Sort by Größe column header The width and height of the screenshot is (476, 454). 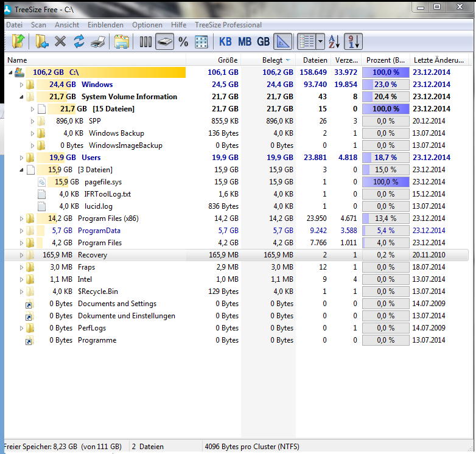click(x=214, y=60)
